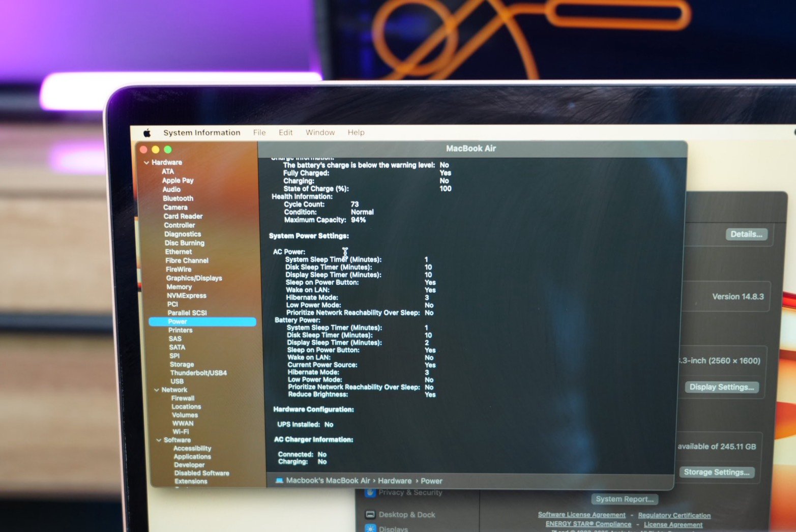Select Thunderbolt/USB4 in the sidebar
The image size is (796, 532).
point(198,373)
